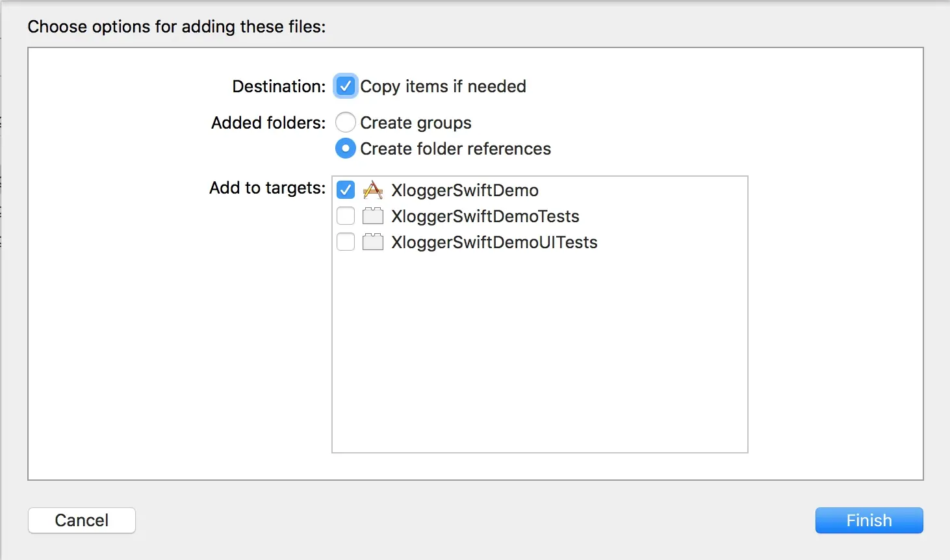Select the Create groups radio button
950x560 pixels.
346,122
